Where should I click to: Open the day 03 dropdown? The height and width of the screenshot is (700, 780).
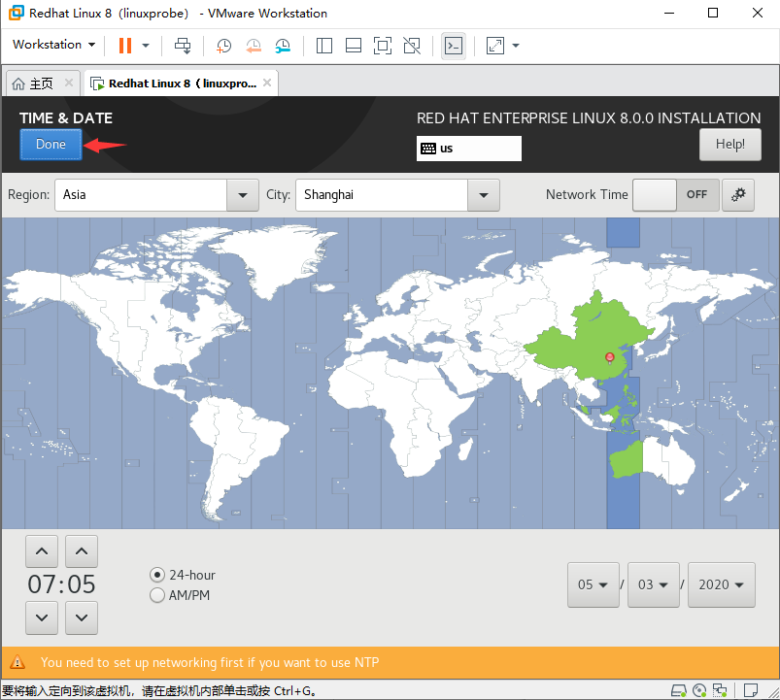coord(653,584)
